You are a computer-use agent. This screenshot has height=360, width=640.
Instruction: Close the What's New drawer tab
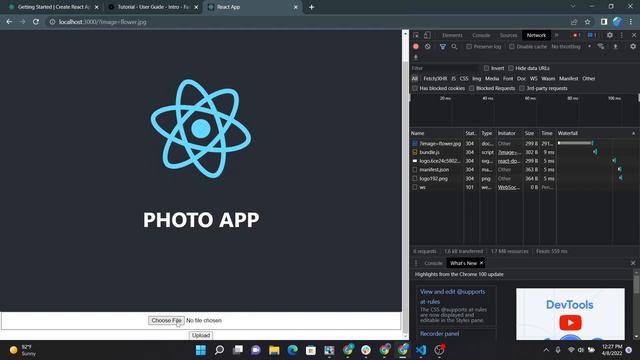coord(481,263)
